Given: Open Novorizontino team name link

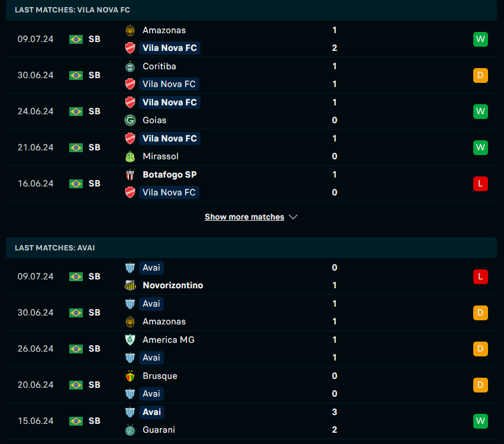Looking at the screenshot, I should [173, 285].
